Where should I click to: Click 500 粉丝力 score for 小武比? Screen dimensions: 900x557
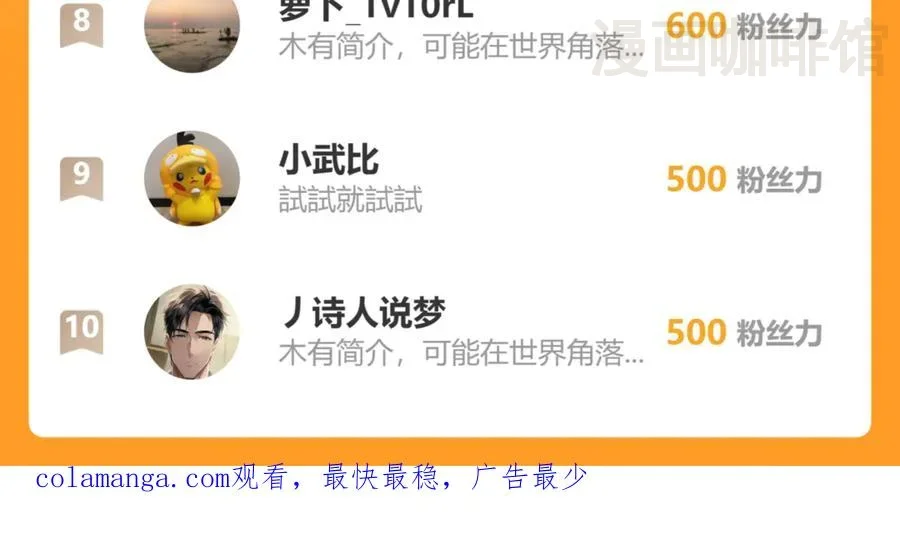744,179
